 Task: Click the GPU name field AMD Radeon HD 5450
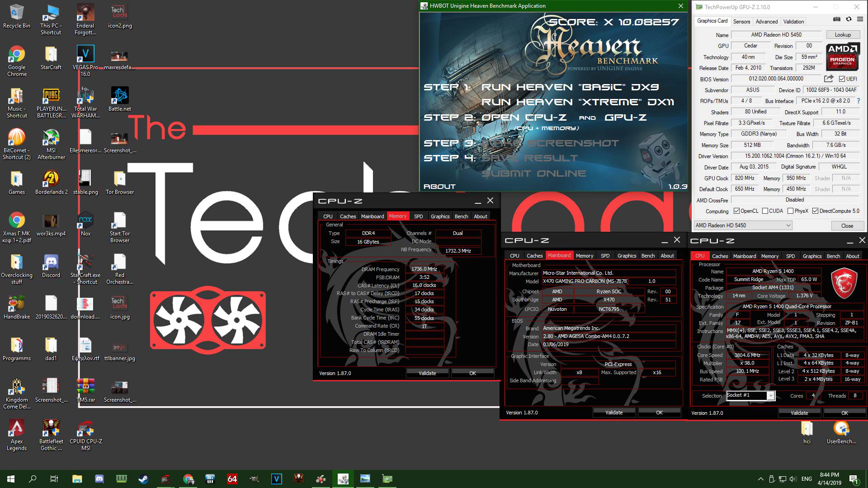[x=776, y=35]
